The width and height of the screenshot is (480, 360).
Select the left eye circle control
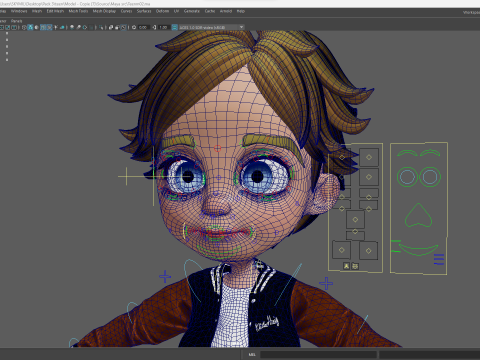pos(407,177)
